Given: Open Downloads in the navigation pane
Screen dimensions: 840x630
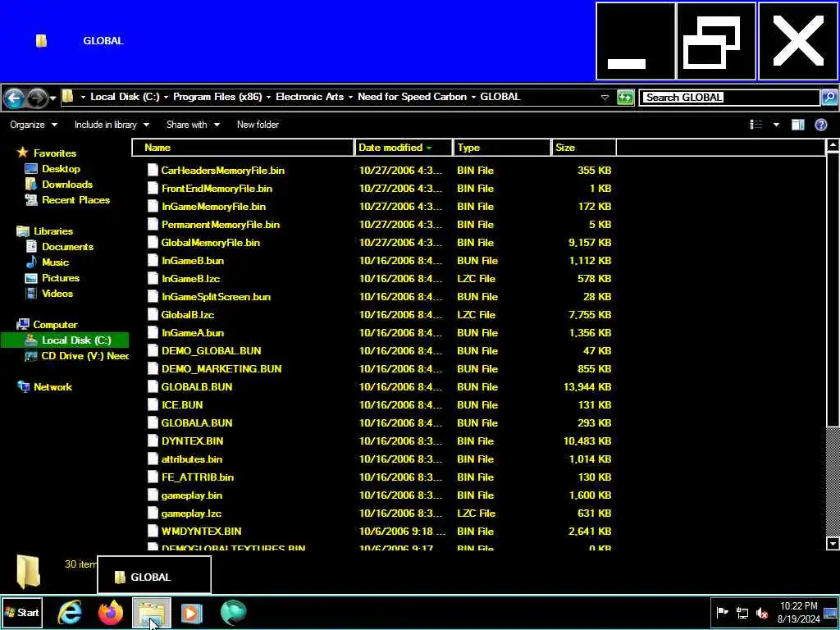Looking at the screenshot, I should [67, 185].
